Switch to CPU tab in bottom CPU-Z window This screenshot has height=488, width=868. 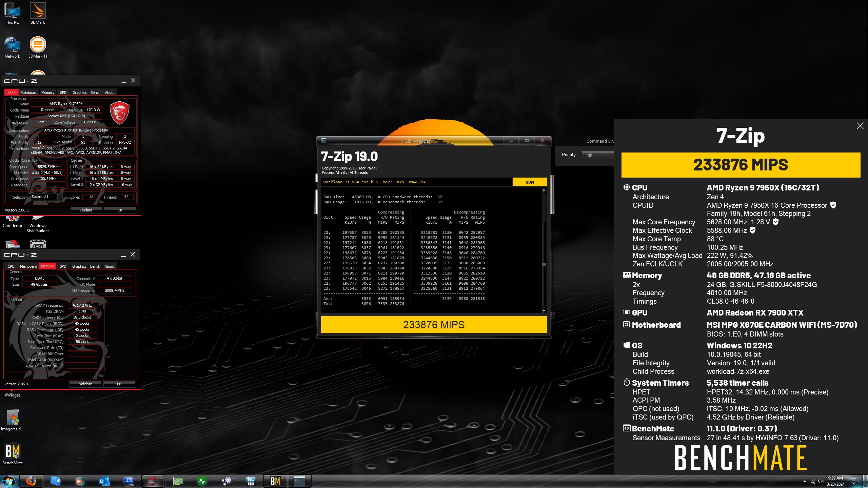coord(11,266)
